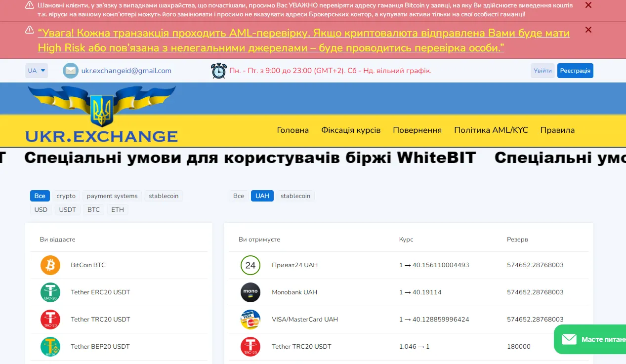Viewport: 626px width, 364px height.
Task: Toggle the UAH filter chip
Action: (262, 196)
